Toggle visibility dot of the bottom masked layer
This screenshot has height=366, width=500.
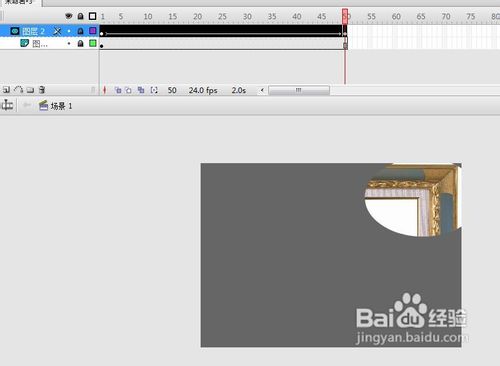[x=69, y=43]
